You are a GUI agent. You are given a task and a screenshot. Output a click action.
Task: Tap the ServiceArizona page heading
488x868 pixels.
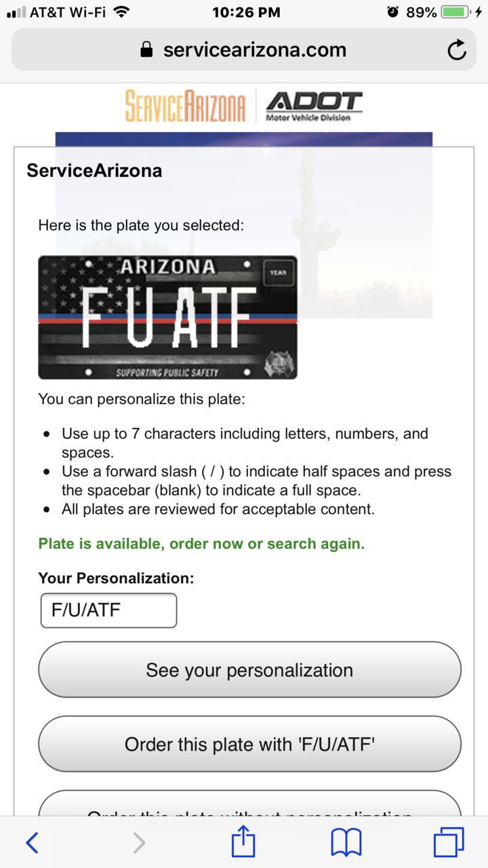94,170
